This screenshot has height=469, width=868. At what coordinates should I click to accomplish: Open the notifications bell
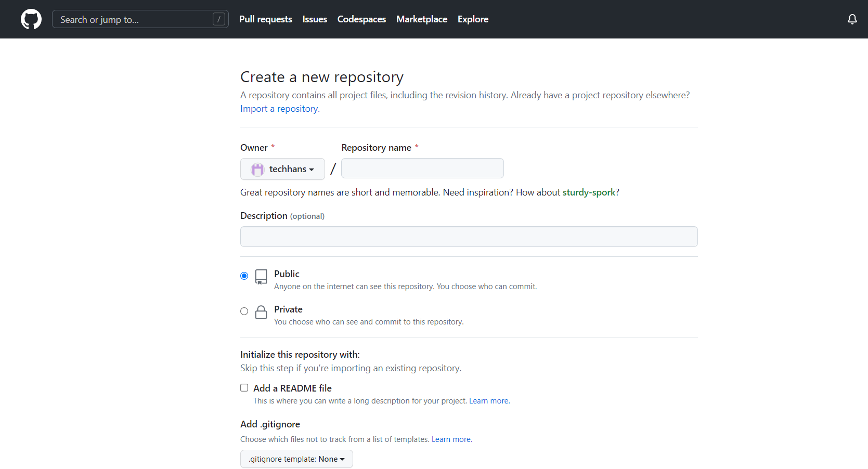tap(852, 19)
